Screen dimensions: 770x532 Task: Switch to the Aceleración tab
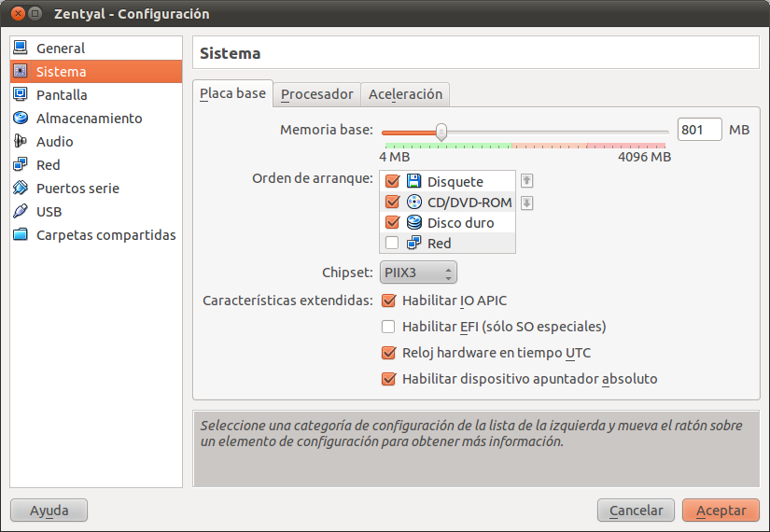(405, 94)
